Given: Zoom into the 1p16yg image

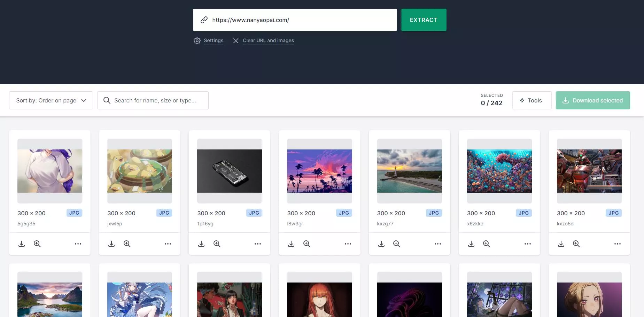Looking at the screenshot, I should (217, 244).
